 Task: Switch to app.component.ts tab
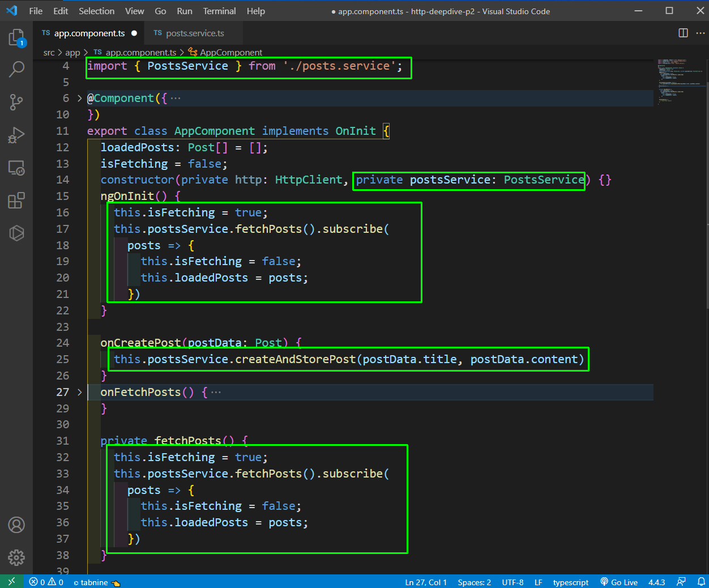(88, 33)
